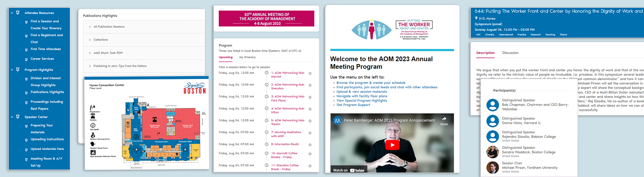Click 83rd Annual Meeting banner
Screen dimensions: 644x177
[x=266, y=19]
